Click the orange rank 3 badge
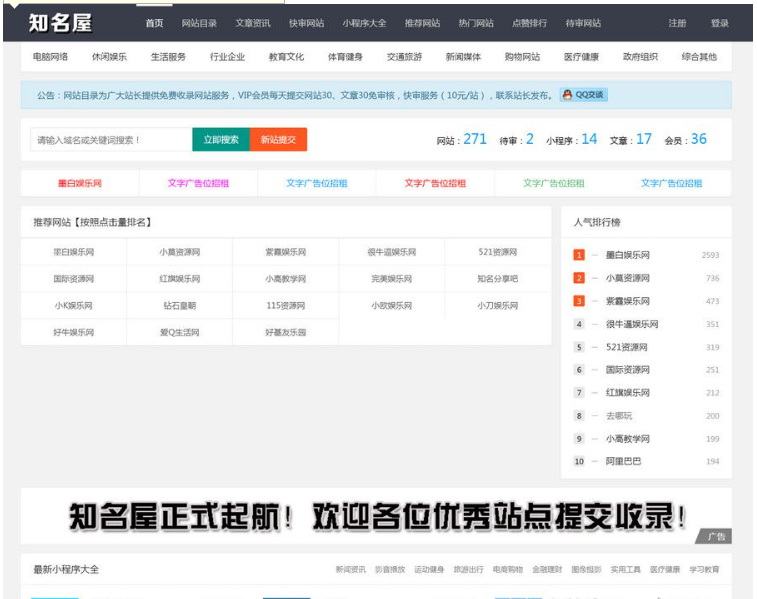757x599 pixels. click(x=579, y=301)
